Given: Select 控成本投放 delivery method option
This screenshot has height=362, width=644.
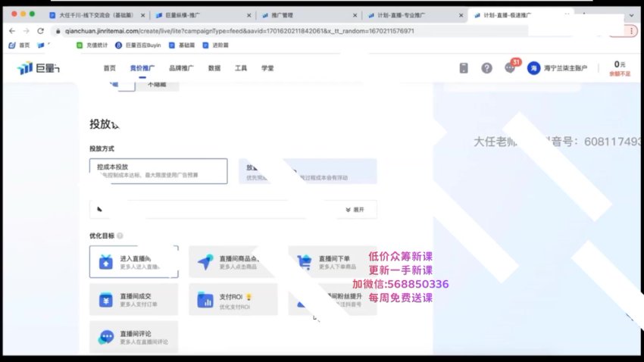Looking at the screenshot, I should [x=158, y=170].
